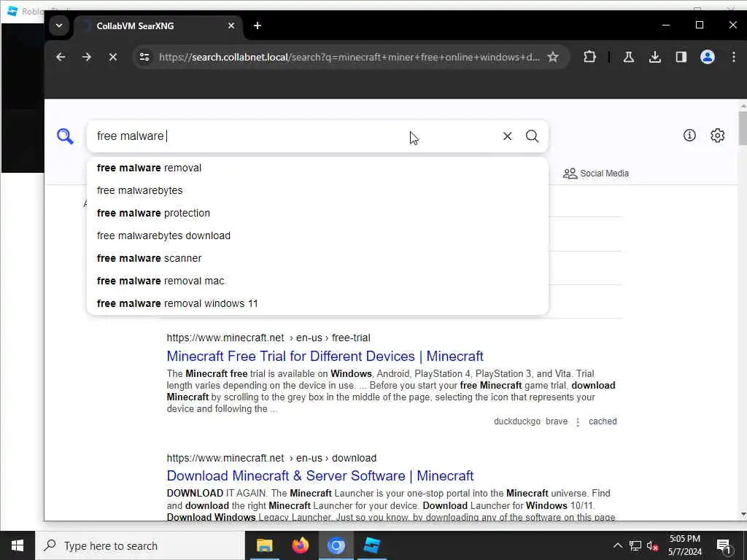The width and height of the screenshot is (747, 560).
Task: Click the browser address bar URL
Action: click(349, 57)
